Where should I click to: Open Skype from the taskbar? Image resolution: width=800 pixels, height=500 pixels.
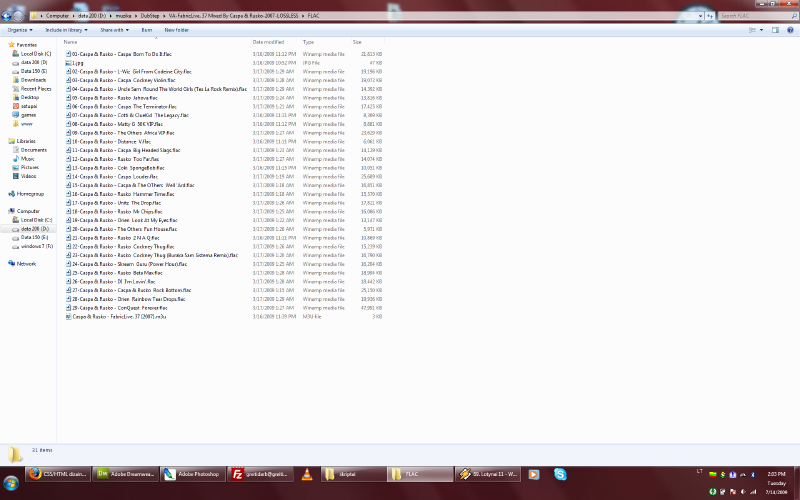click(560, 474)
